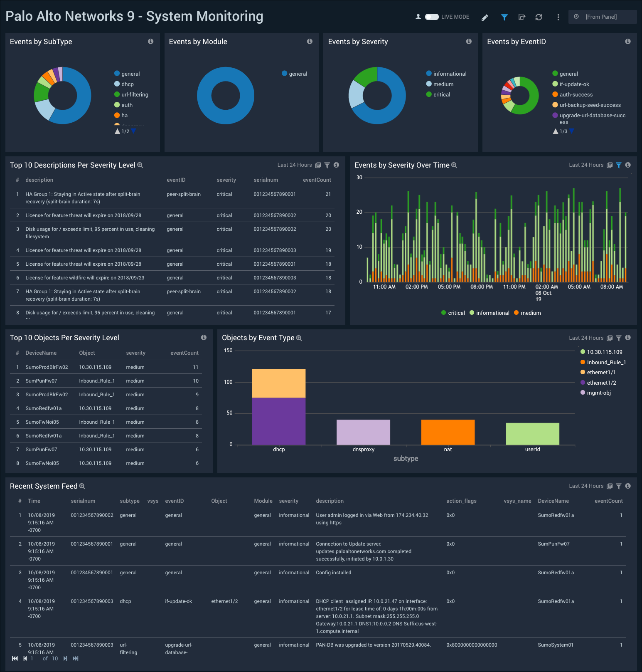Go to next legend page in Events by EventID
Screen dimensions: 642x672
(x=572, y=131)
